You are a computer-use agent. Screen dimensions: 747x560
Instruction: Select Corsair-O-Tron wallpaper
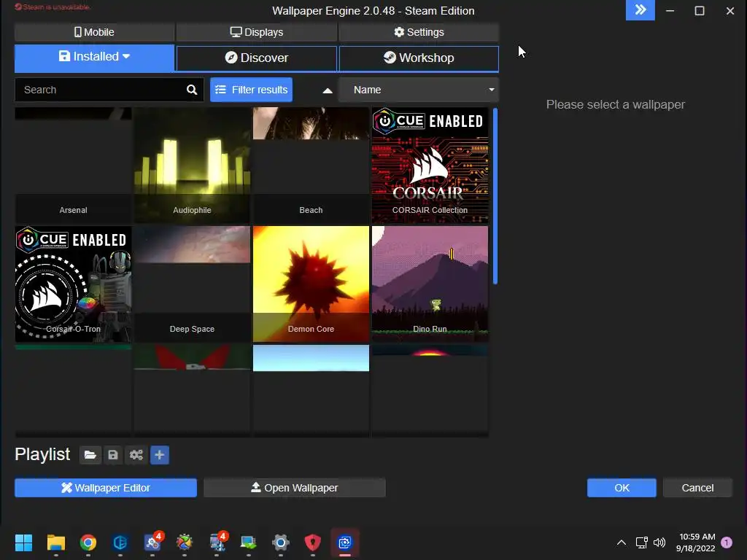point(74,284)
